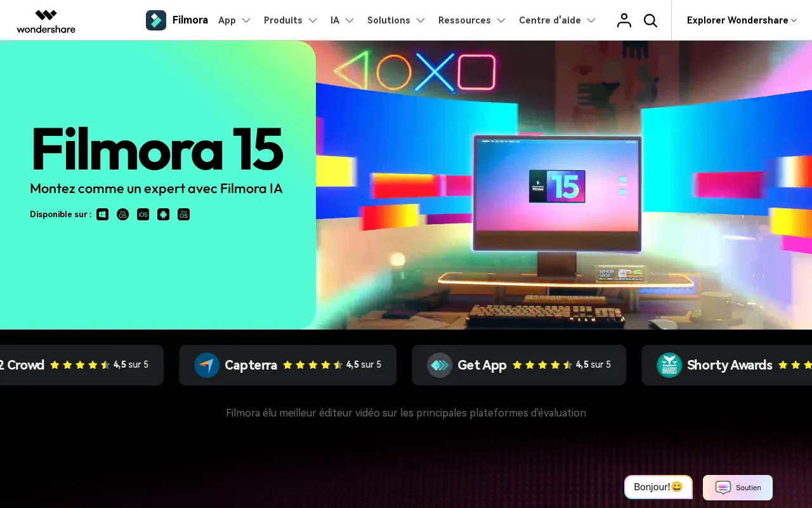
Task: Select the Windows platform icon
Action: (103, 215)
